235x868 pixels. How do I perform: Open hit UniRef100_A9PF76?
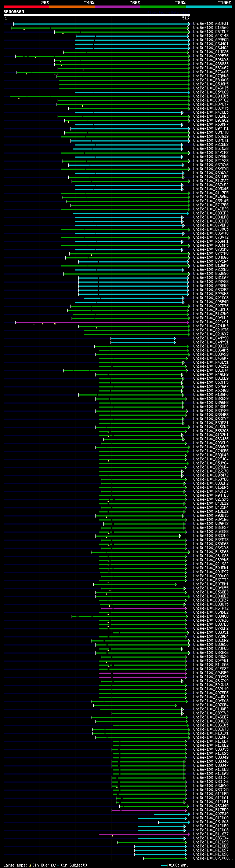coord(211,56)
